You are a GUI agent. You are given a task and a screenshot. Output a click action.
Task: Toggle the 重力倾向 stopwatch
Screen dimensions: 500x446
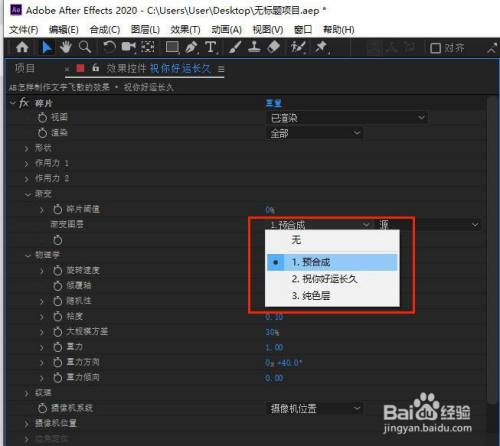[58, 378]
